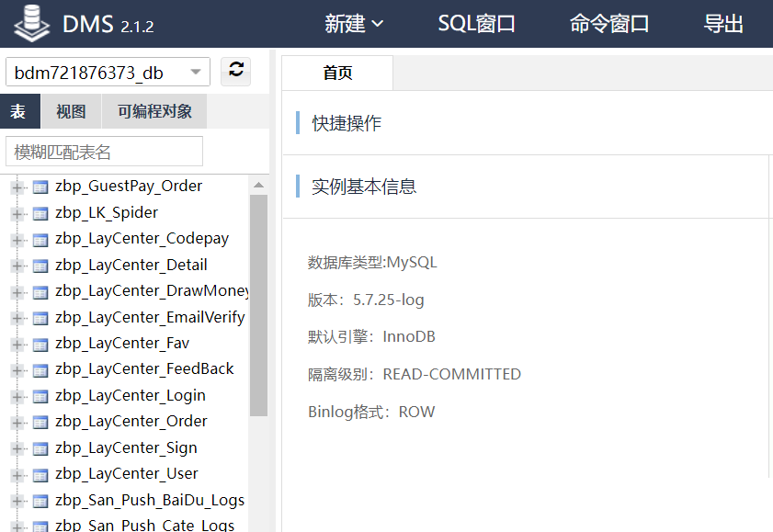Click table icon beside zbp_LayCenter_Fav

click(40, 345)
